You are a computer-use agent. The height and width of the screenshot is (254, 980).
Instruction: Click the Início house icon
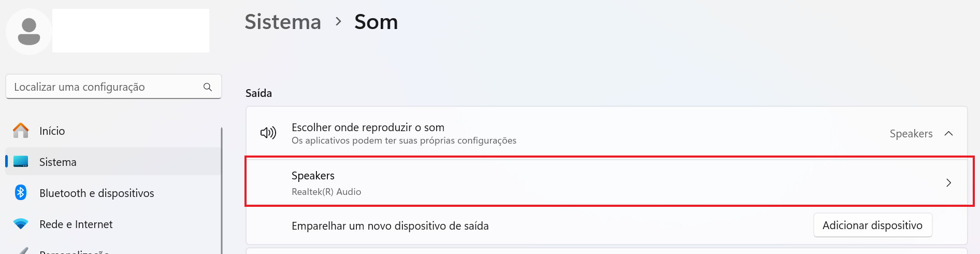click(x=21, y=131)
